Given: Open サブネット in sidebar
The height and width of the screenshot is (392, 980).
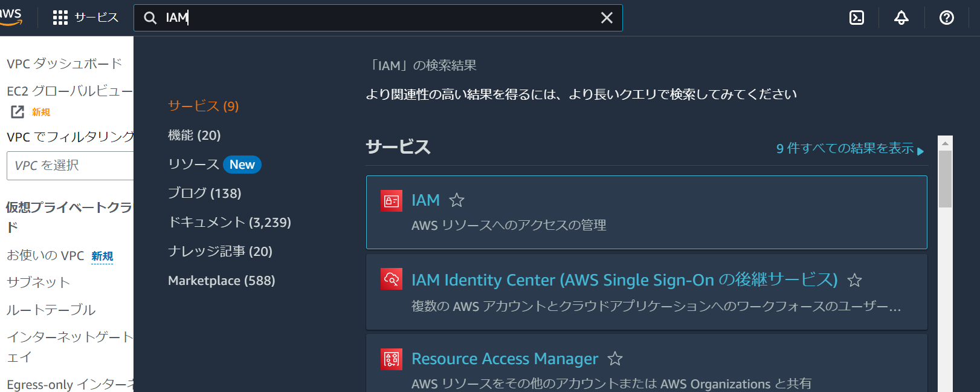Looking at the screenshot, I should coord(38,283).
